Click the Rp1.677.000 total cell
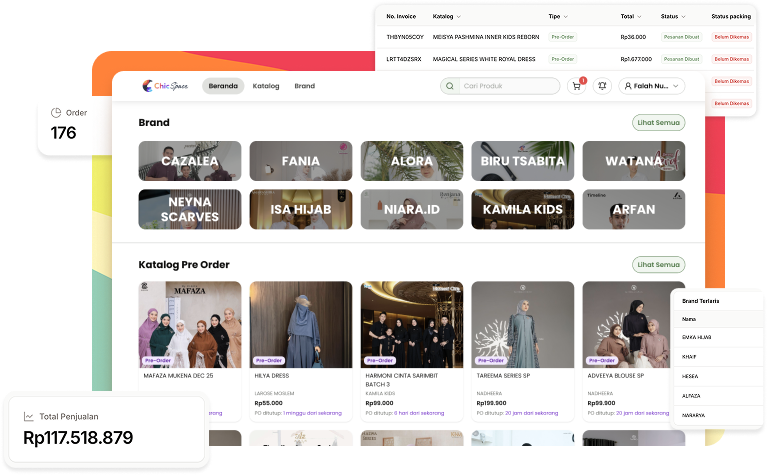 click(636, 59)
